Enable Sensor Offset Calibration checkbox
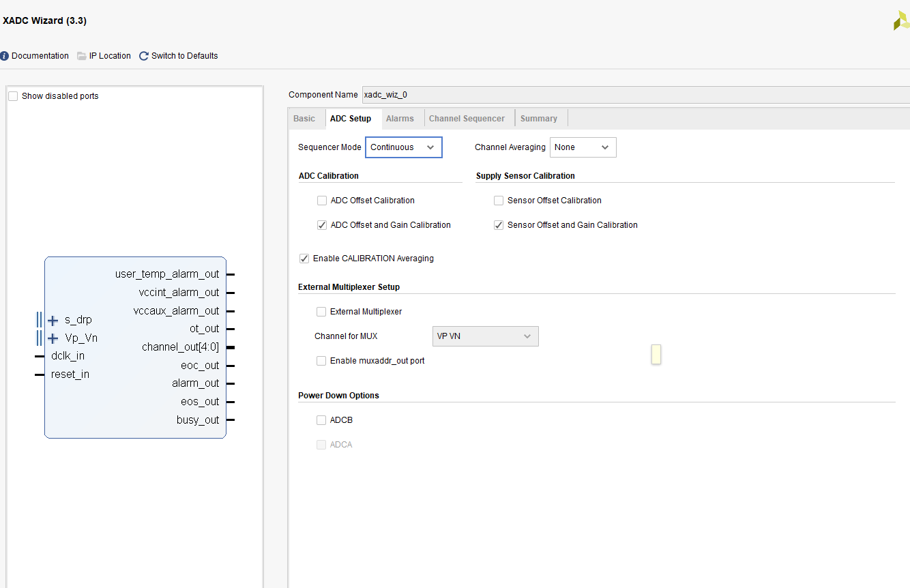The width and height of the screenshot is (910, 588). point(499,201)
